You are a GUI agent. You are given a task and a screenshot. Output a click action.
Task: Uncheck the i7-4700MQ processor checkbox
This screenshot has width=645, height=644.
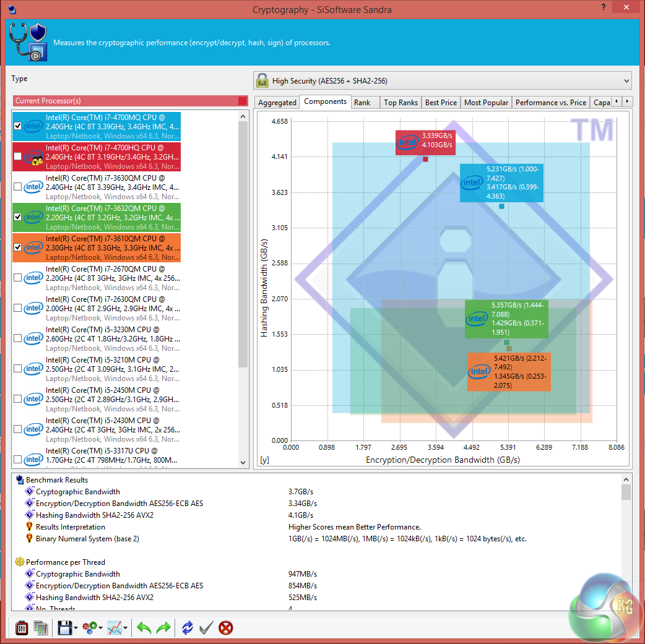coord(18,126)
